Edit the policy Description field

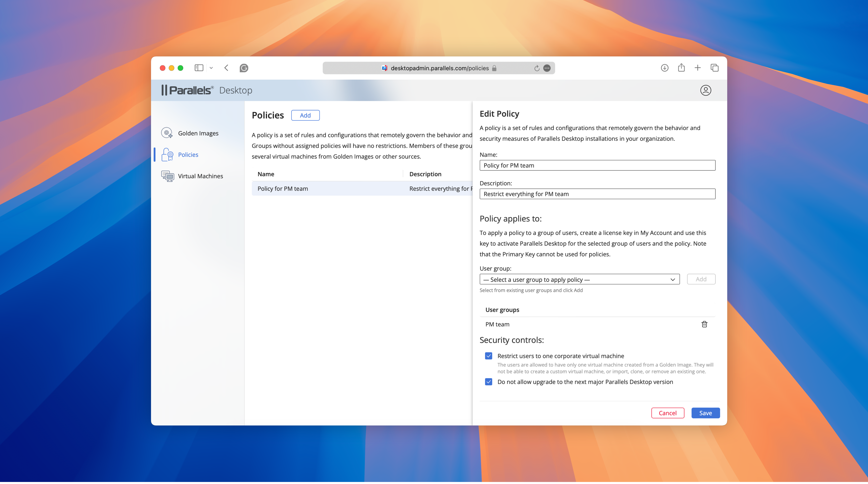pyautogui.click(x=597, y=194)
